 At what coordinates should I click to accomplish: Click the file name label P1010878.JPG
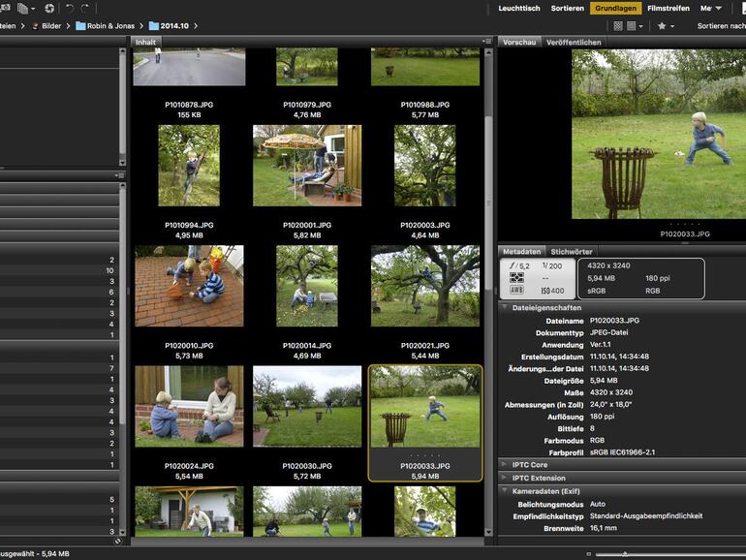189,105
